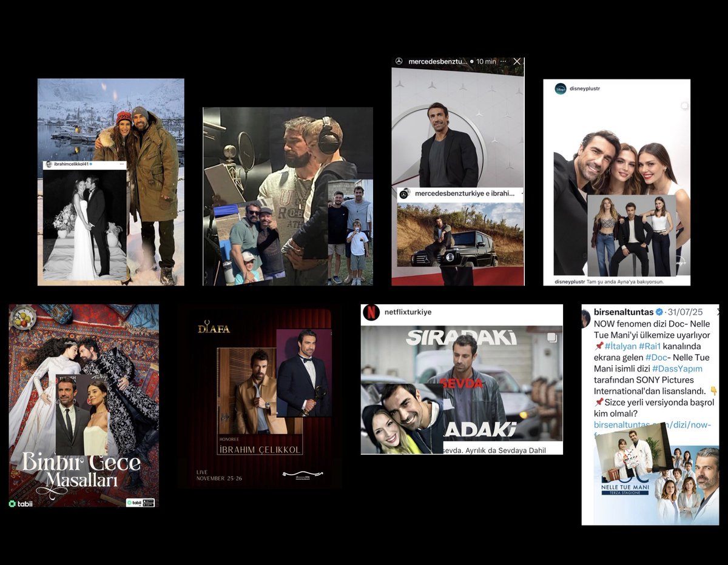
Task: Open the black G-Class car photo
Action: coord(460,234)
